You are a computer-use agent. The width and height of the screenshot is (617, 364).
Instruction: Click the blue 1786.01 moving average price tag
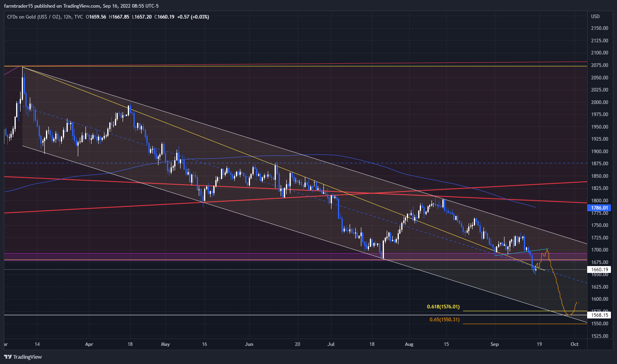[x=599, y=208]
